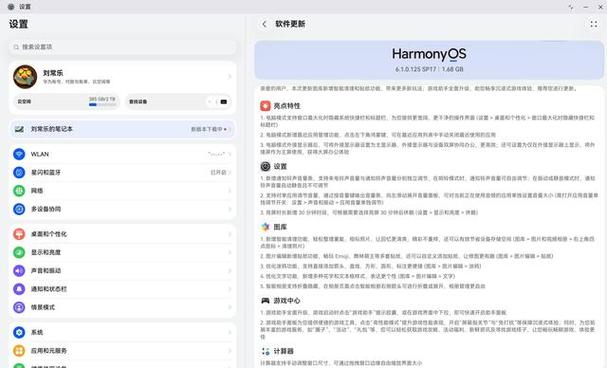Click the 游戏中心 section heading text

287,300
